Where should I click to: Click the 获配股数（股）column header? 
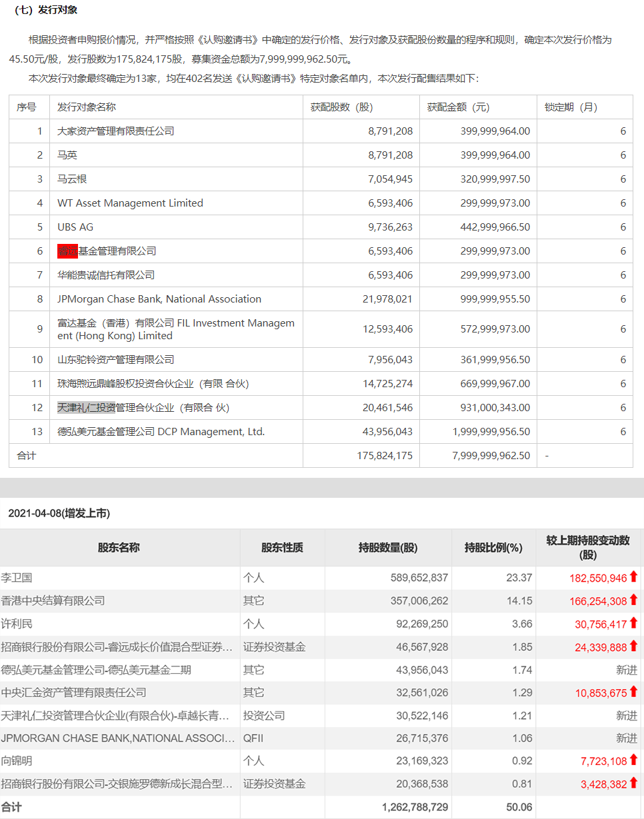(342, 107)
